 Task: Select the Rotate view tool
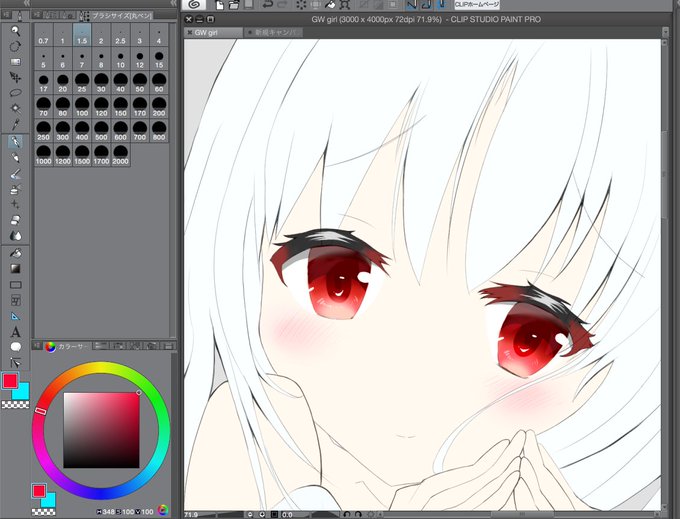pyautogui.click(x=16, y=46)
